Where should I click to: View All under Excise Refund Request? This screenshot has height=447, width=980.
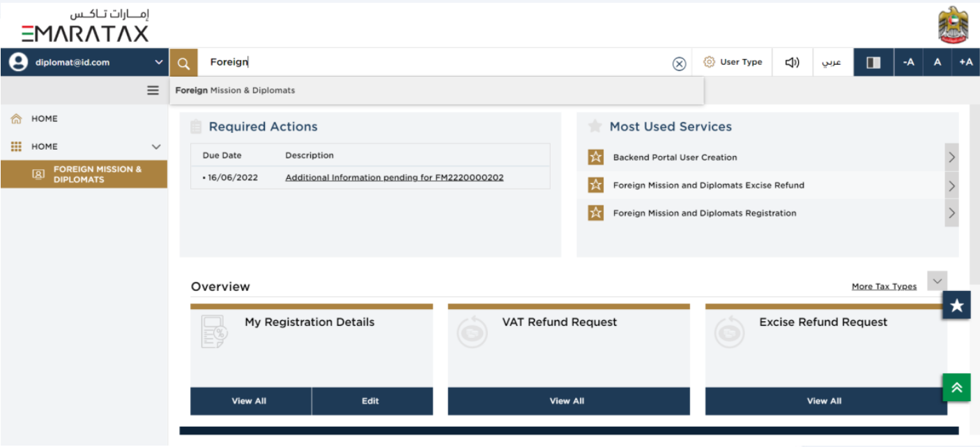point(826,401)
